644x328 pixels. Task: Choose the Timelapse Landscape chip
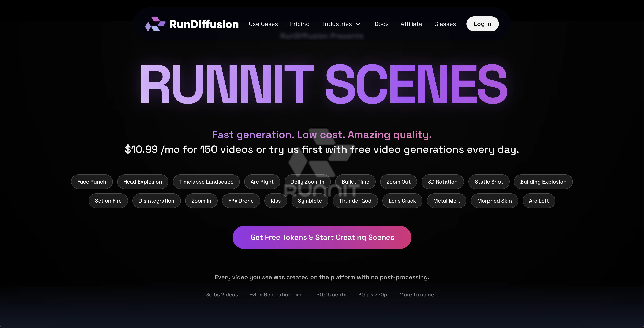(206, 182)
